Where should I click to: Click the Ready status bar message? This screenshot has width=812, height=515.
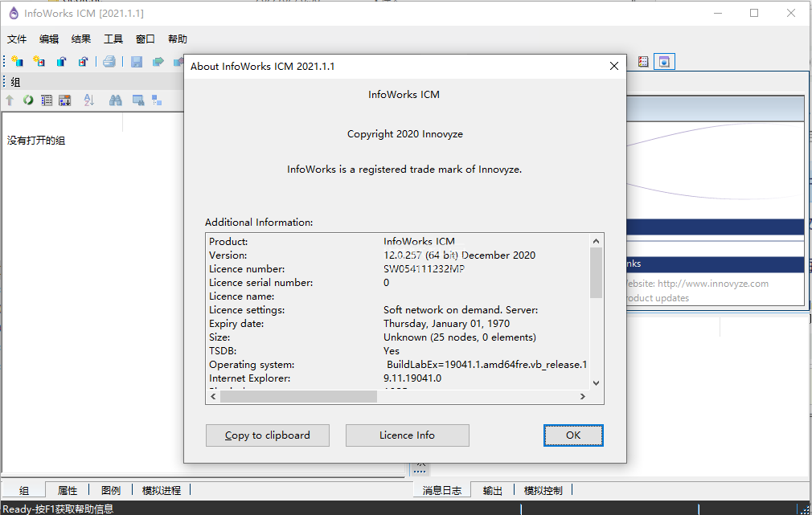pyautogui.click(x=58, y=509)
